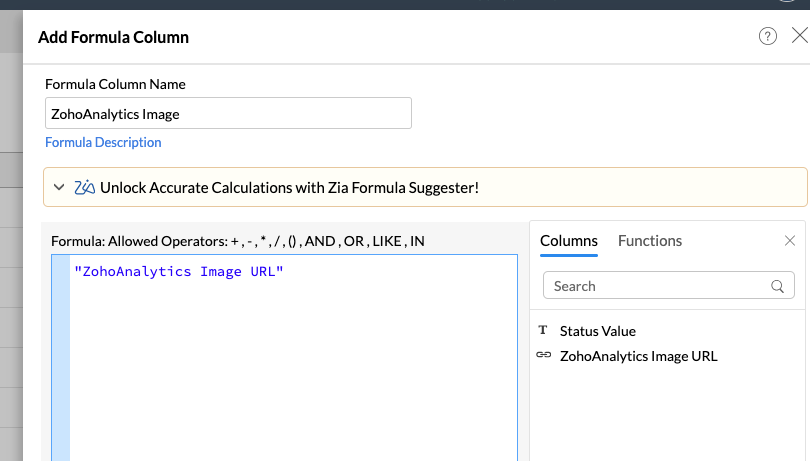Image resolution: width=810 pixels, height=461 pixels.
Task: Insert the ZohoAnalytics Image URL column
Action: [638, 356]
